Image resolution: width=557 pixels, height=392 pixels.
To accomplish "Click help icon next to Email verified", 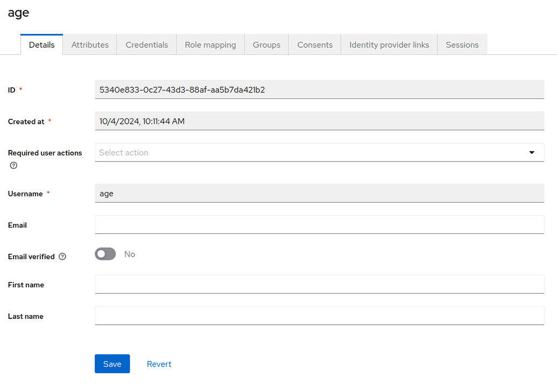I will 62,257.
